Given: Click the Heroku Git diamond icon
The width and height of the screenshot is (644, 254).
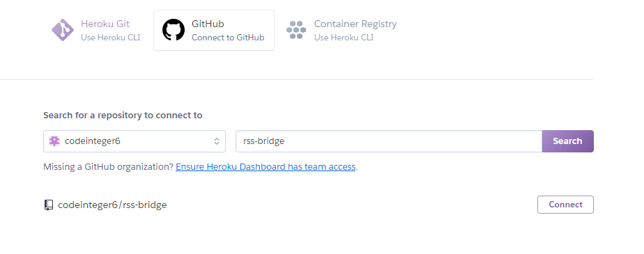Looking at the screenshot, I should (x=63, y=30).
